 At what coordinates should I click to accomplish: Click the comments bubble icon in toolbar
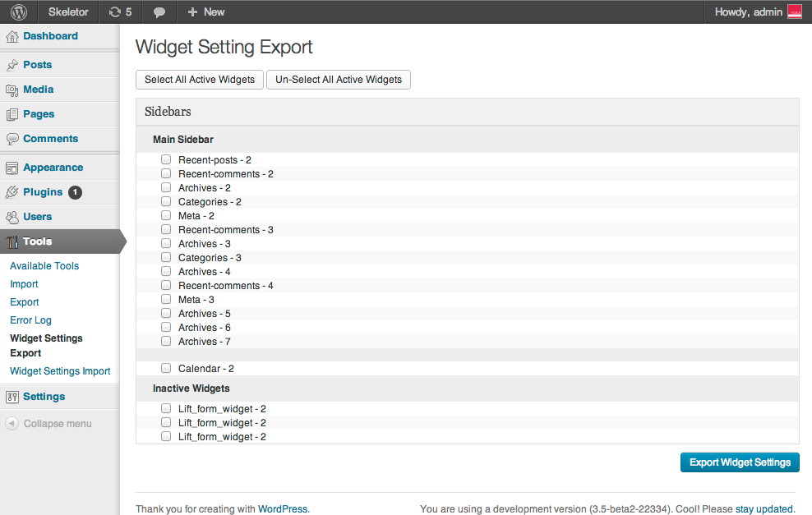(x=159, y=12)
